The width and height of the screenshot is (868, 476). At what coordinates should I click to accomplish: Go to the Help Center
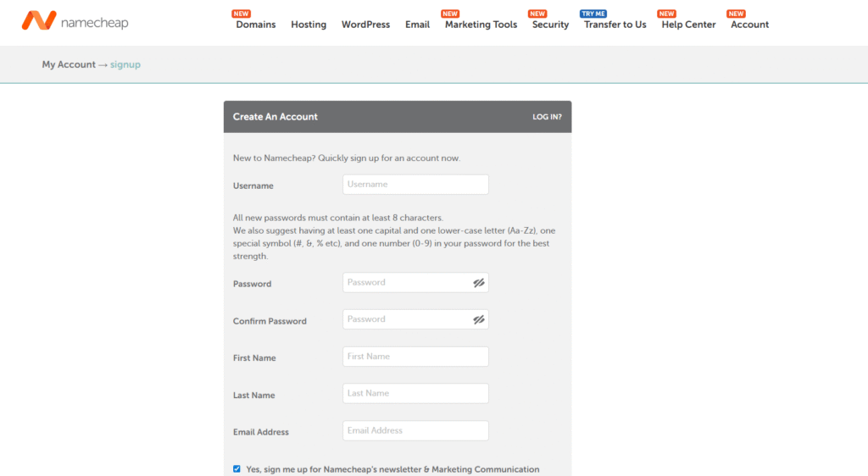(688, 25)
